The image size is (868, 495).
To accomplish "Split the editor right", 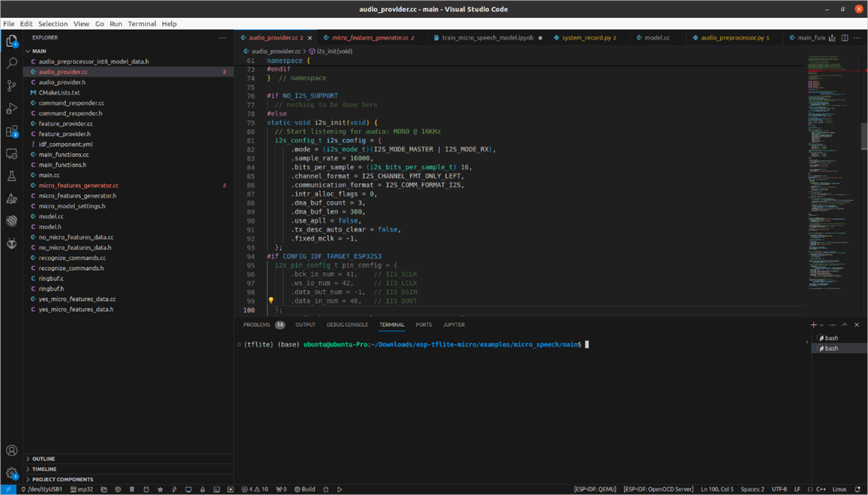I will coord(845,38).
